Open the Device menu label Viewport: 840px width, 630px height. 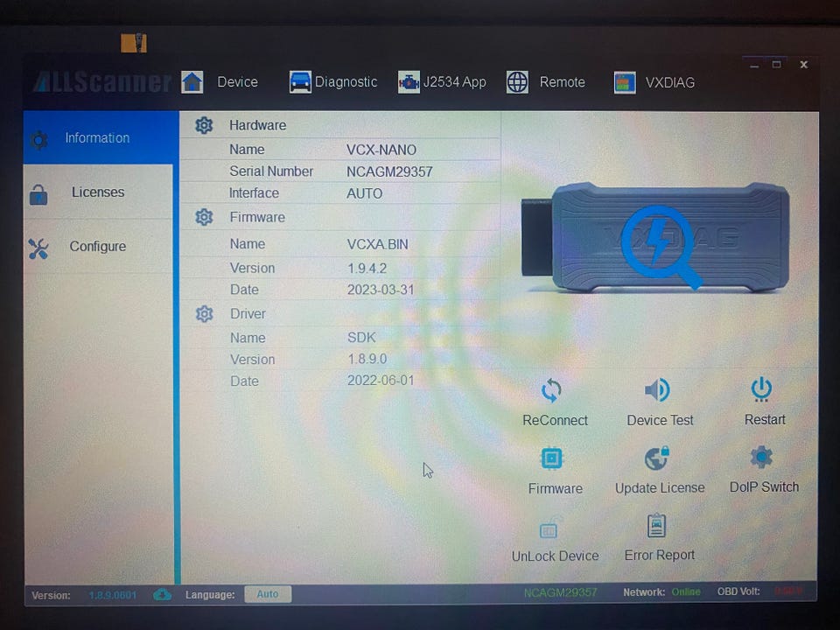coord(237,82)
